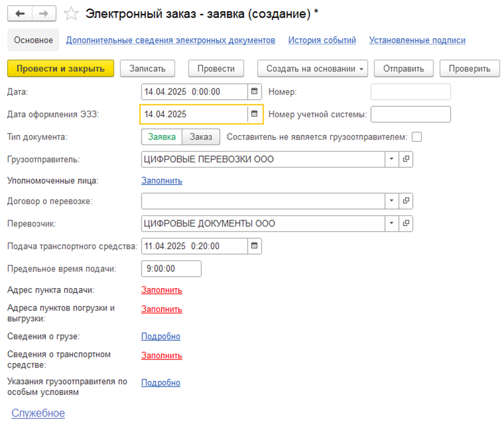Click Заполнить link for Адрес пункта подачи

162,290
